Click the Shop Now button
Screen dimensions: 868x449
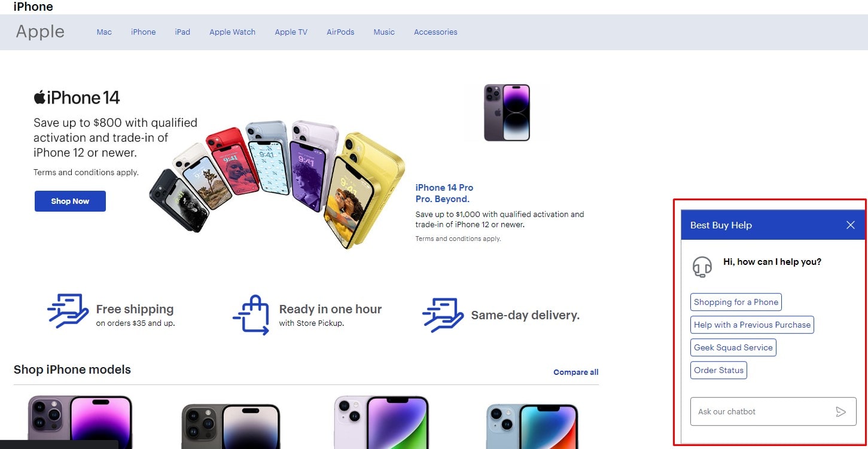pyautogui.click(x=70, y=201)
